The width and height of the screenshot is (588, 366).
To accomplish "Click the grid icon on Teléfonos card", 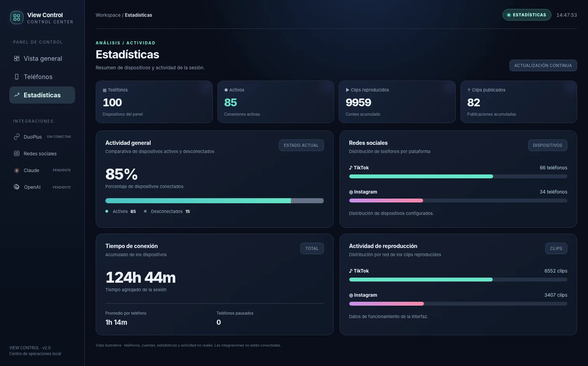I will pos(105,90).
